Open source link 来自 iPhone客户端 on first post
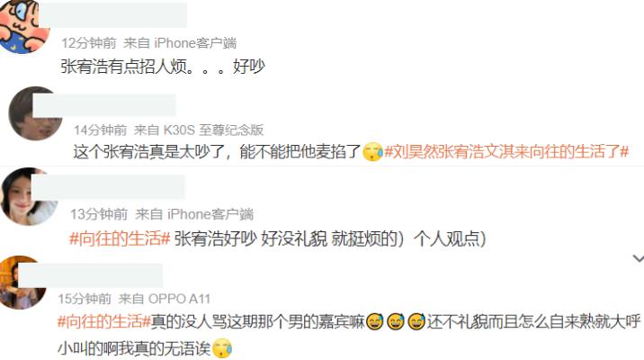644x360 pixels. [180, 42]
